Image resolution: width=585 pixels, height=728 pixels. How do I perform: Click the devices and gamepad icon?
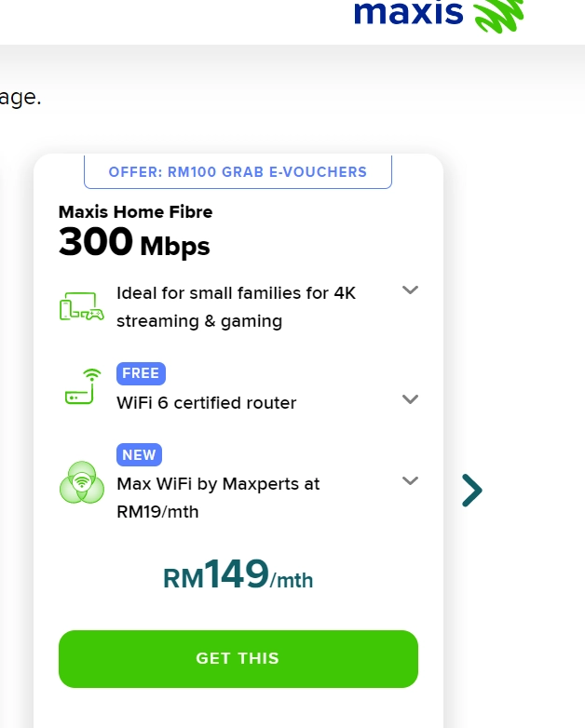coord(82,306)
